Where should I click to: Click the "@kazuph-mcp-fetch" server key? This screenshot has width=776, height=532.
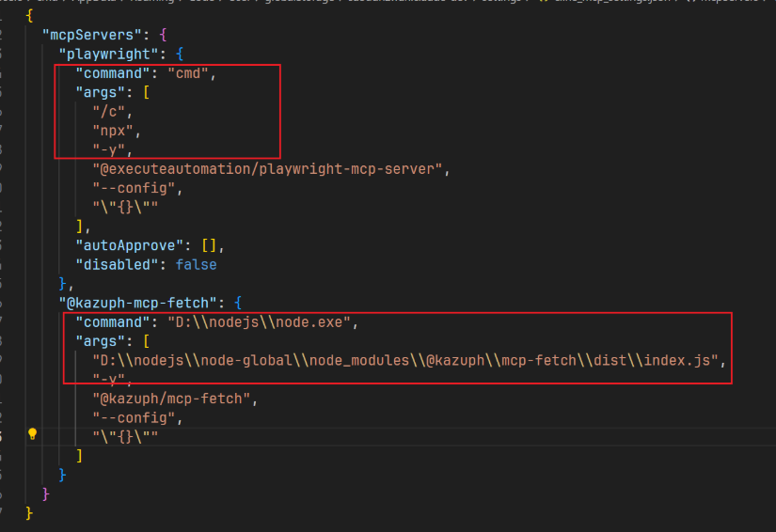tap(137, 303)
